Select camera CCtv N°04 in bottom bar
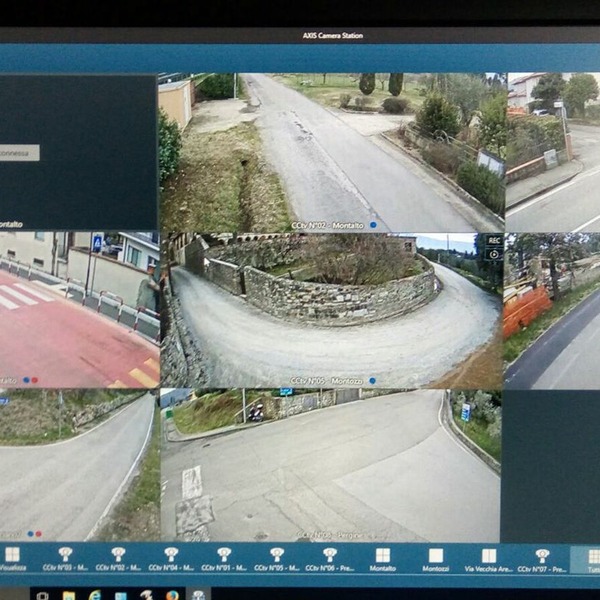The width and height of the screenshot is (600, 600). (x=171, y=559)
